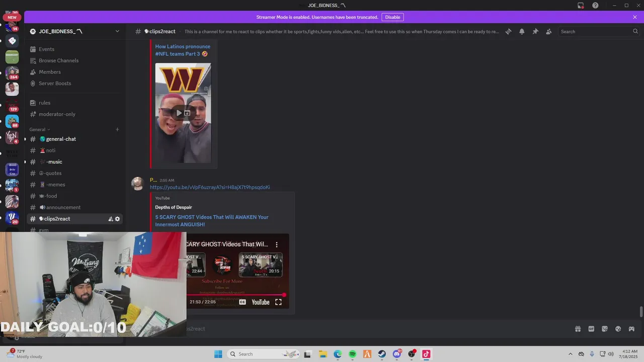Open Windows Start menu
The width and height of the screenshot is (644, 362).
(218, 354)
